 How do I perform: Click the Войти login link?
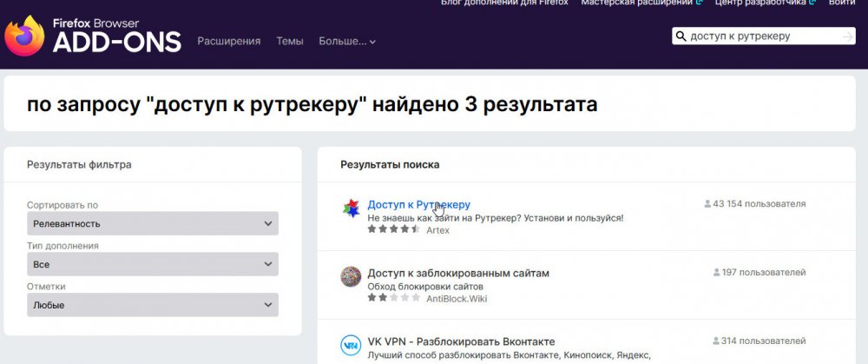click(841, 3)
